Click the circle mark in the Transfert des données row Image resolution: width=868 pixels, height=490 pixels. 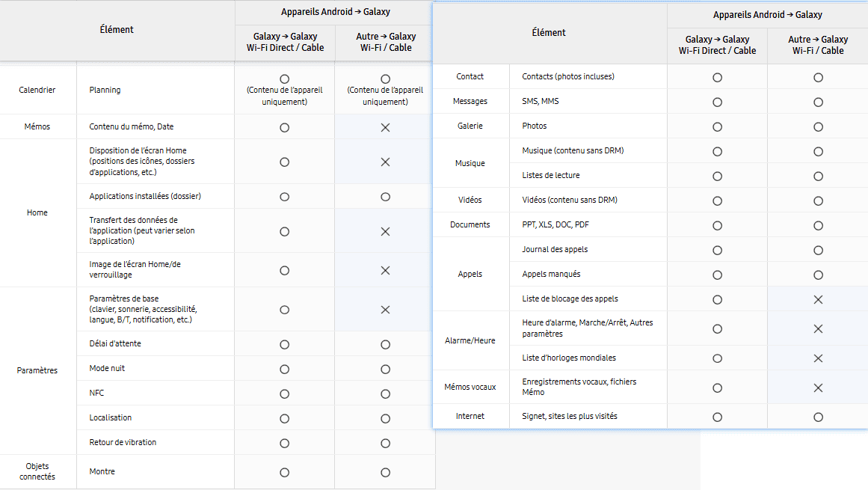tap(285, 231)
